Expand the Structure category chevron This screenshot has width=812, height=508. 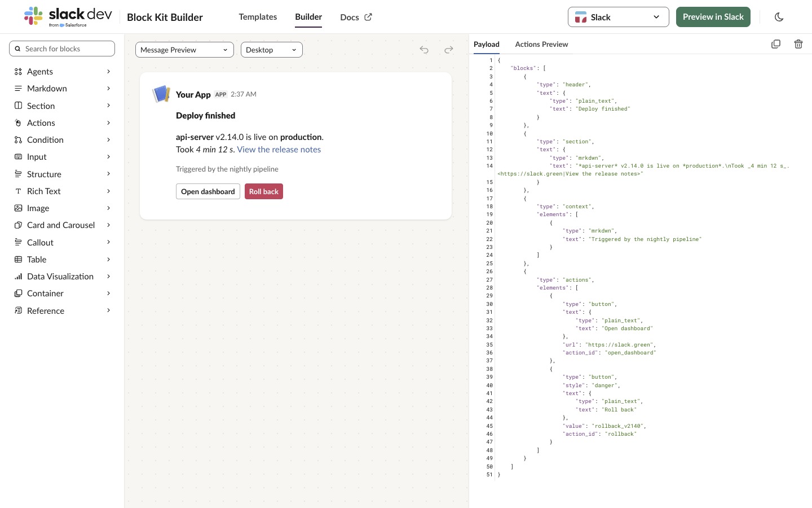[108, 174]
